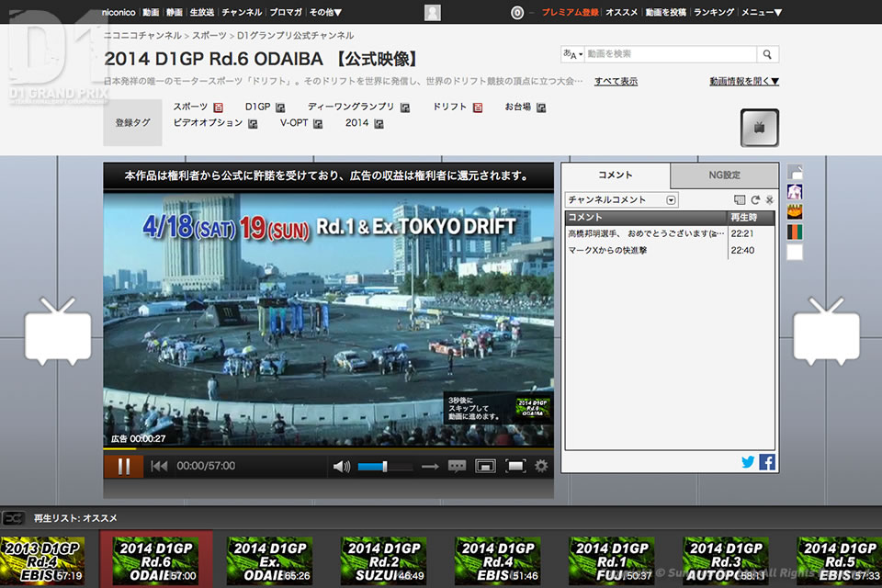The width and height of the screenshot is (882, 588).
Task: Go to next video with the right TV icon
Action: (x=826, y=332)
